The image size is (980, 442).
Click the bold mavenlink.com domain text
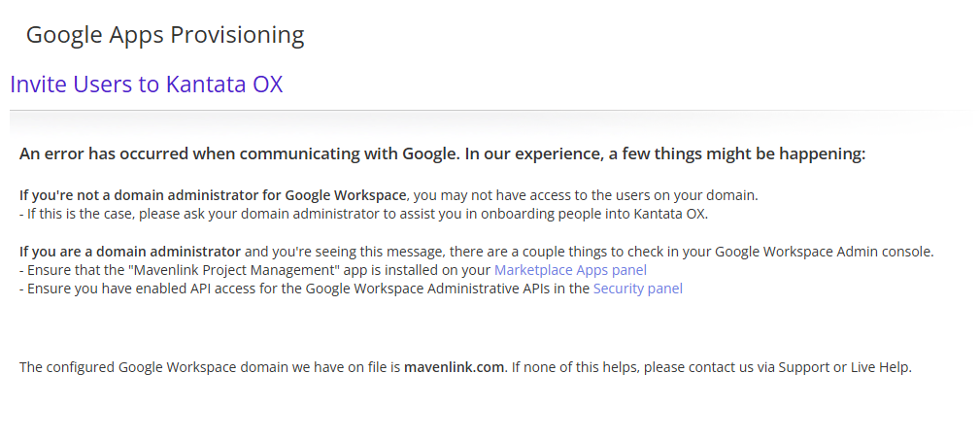[454, 367]
